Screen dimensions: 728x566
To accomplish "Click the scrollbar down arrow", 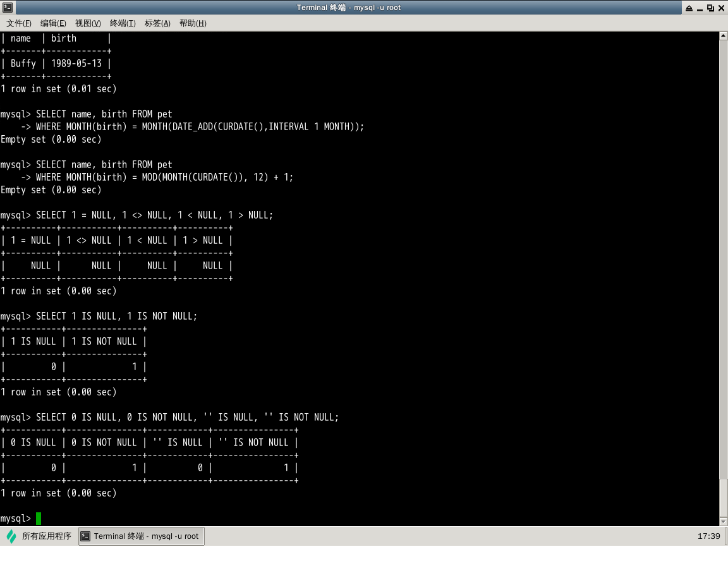I will (724, 522).
